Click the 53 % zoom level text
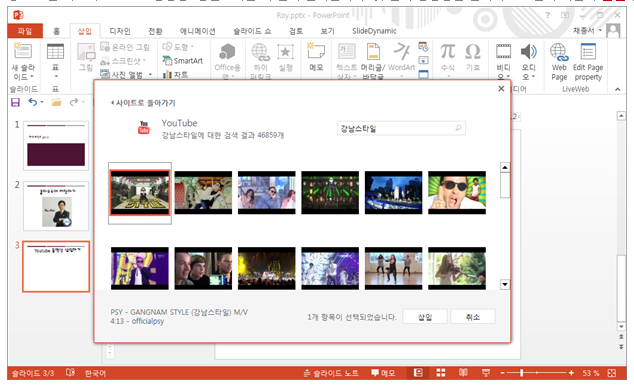634x386 pixels. 591,373
